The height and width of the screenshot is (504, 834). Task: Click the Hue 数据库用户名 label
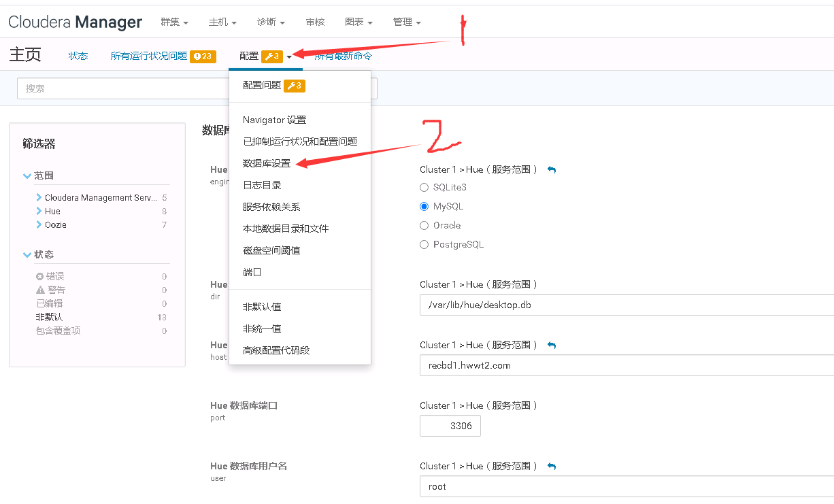pyautogui.click(x=249, y=466)
